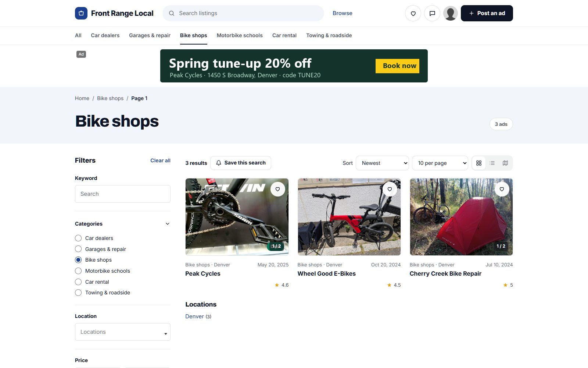Screen dimensions: 588x368
Task: Click the Bike shops breadcrumb link
Action: pyautogui.click(x=110, y=98)
